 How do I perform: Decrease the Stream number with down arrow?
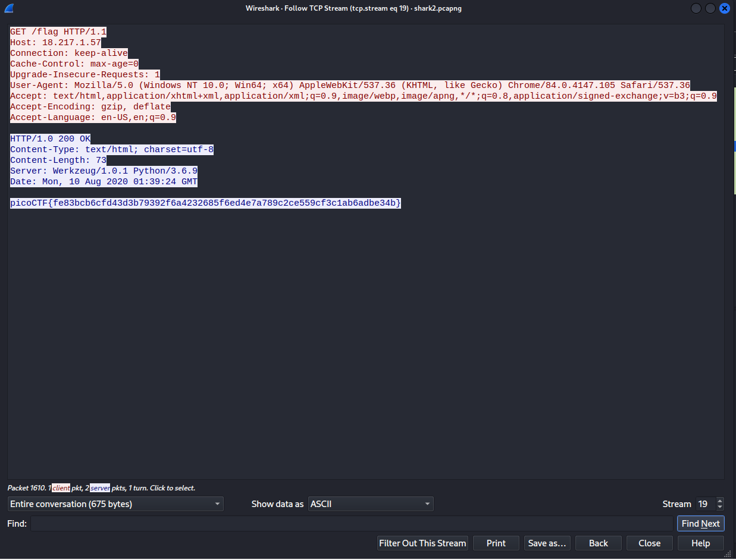tap(720, 508)
